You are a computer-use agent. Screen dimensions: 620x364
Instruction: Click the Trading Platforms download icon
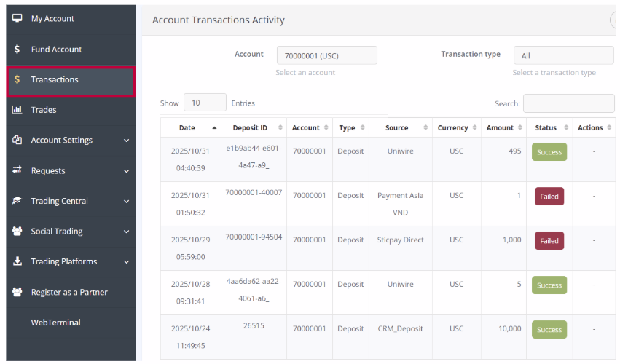pyautogui.click(x=17, y=261)
